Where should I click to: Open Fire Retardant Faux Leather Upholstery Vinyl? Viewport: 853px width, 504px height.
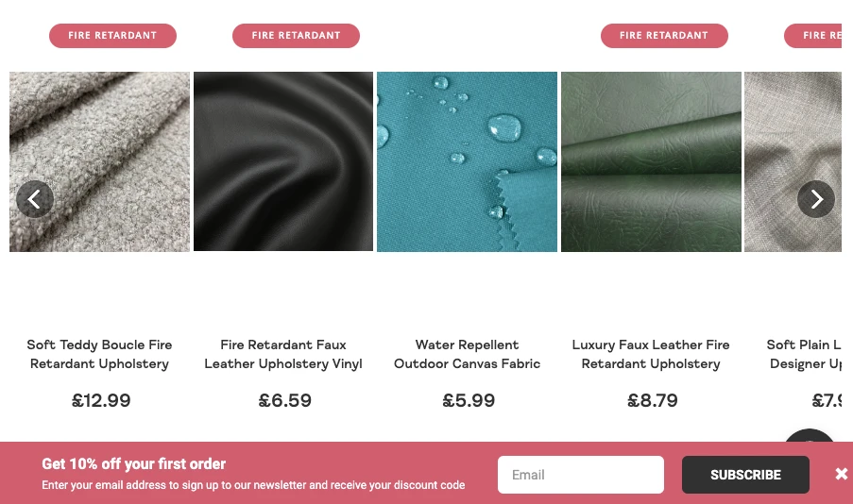tap(283, 354)
